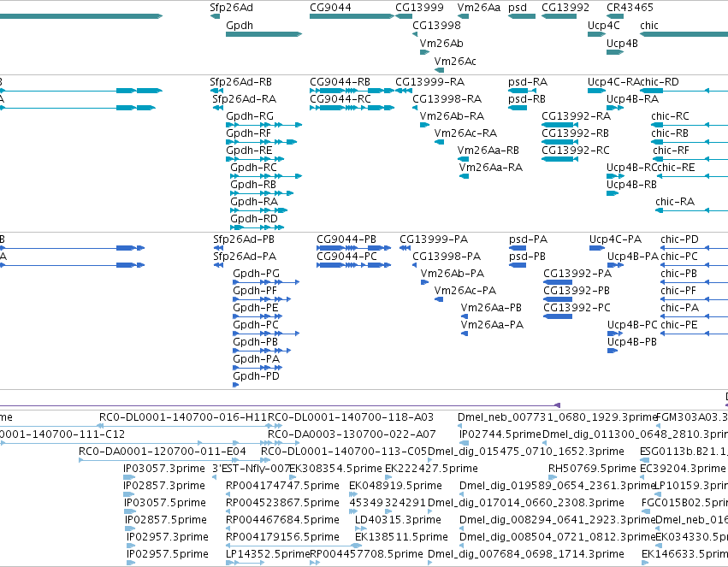728x567 pixels.
Task: Click transcript psd-RB
Action: [x=526, y=99]
